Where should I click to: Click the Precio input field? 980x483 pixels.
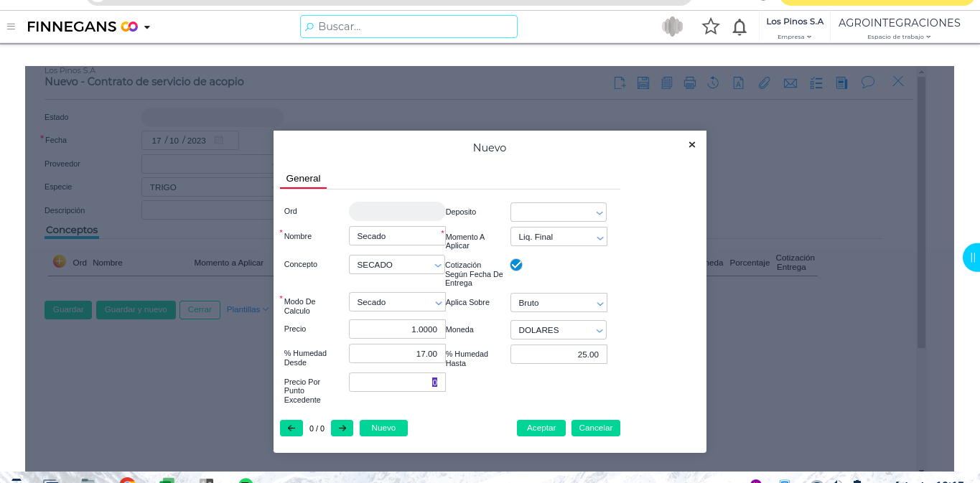(x=397, y=329)
